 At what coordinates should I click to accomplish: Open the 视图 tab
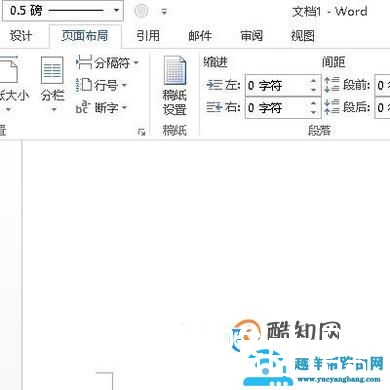pyautogui.click(x=303, y=36)
